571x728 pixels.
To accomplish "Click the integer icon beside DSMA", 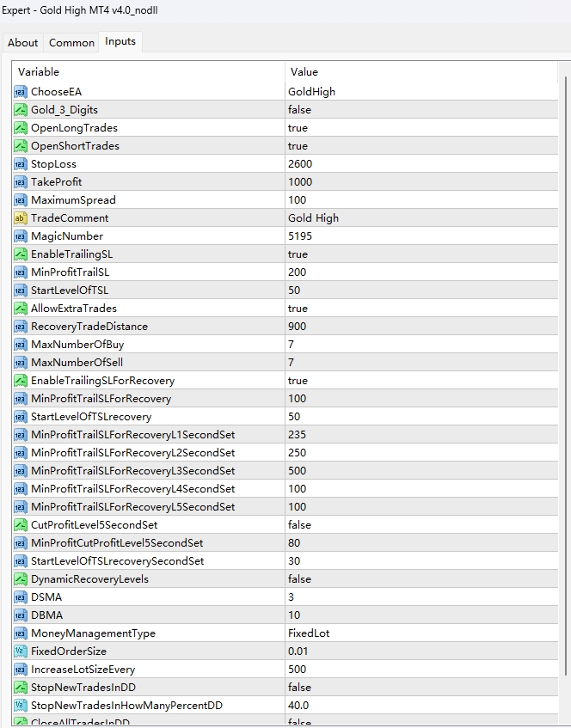I will click(x=21, y=597).
